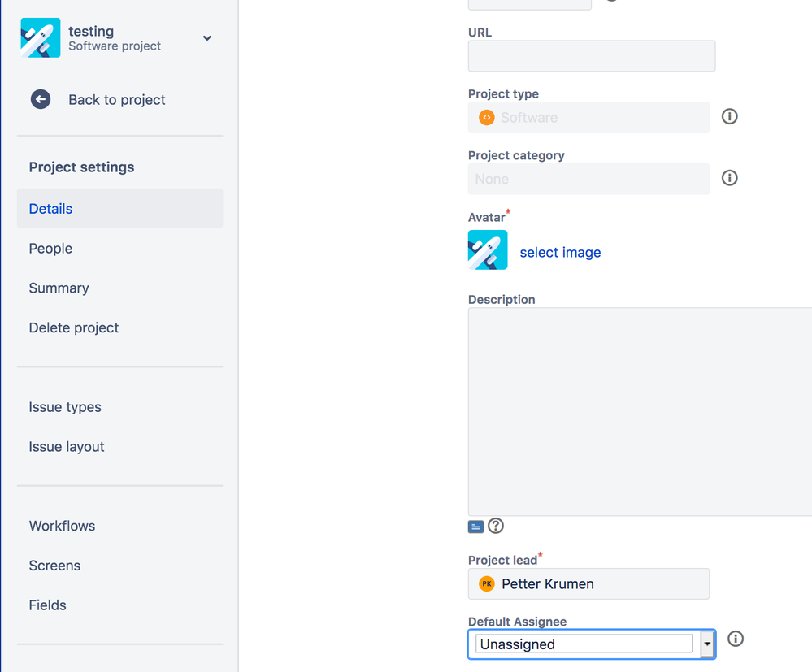
Task: Click the info icon beside Project category
Action: point(729,177)
